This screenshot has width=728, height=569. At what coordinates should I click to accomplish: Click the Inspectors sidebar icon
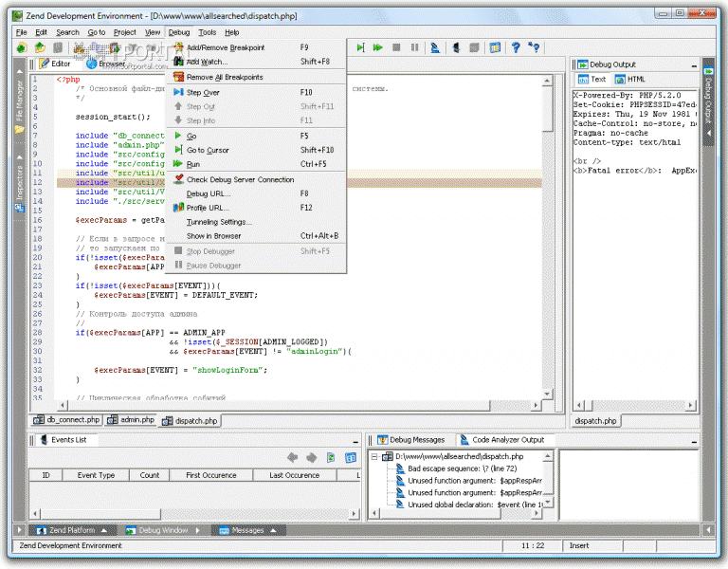coord(19,207)
